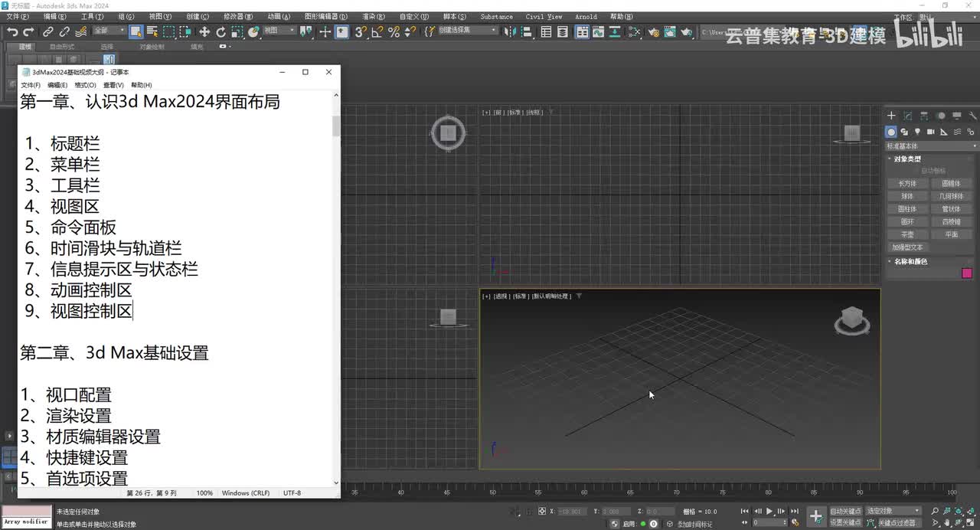The image size is (980, 530).
Task: Click the 视口配置 line in Notepad
Action: pyautogui.click(x=66, y=395)
